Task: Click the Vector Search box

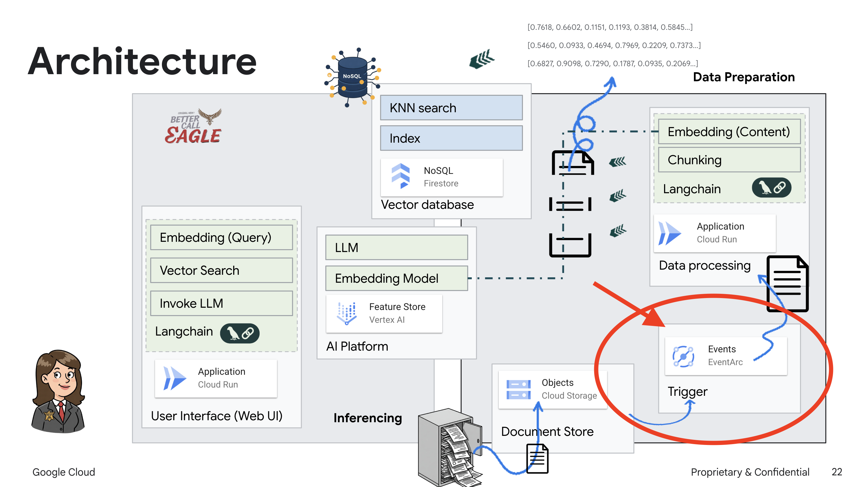Action: [x=221, y=270]
